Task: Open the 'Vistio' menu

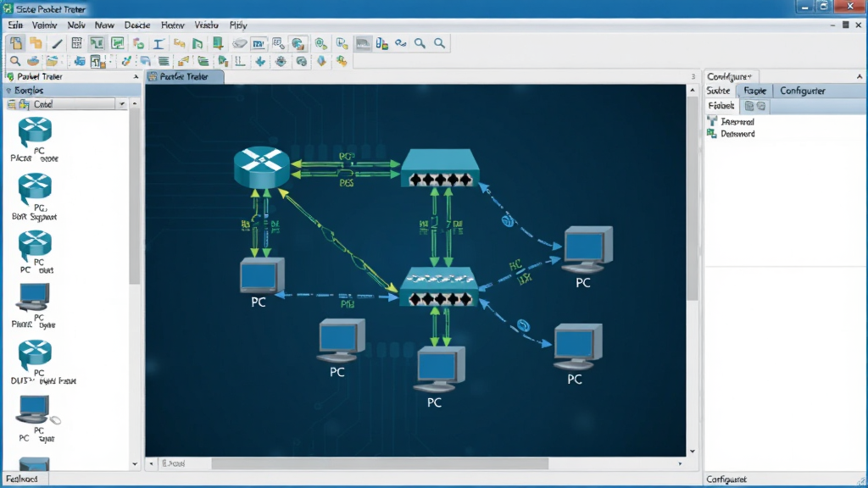Action: 206,25
